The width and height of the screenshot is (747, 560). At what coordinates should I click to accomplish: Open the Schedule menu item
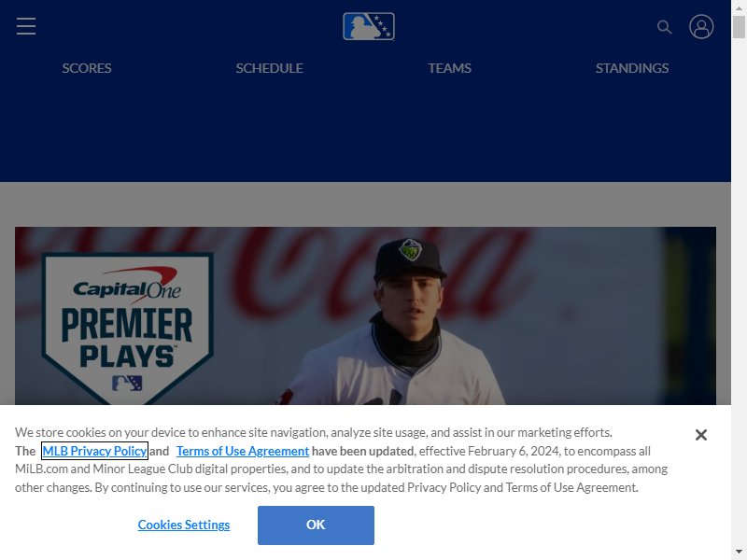269,68
